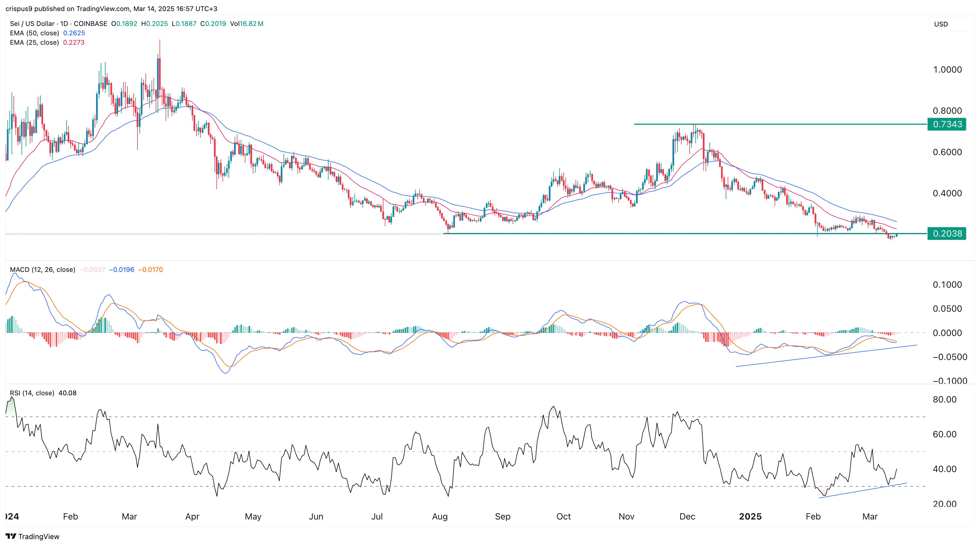Click the Vol 16.82 M reading

pos(247,23)
